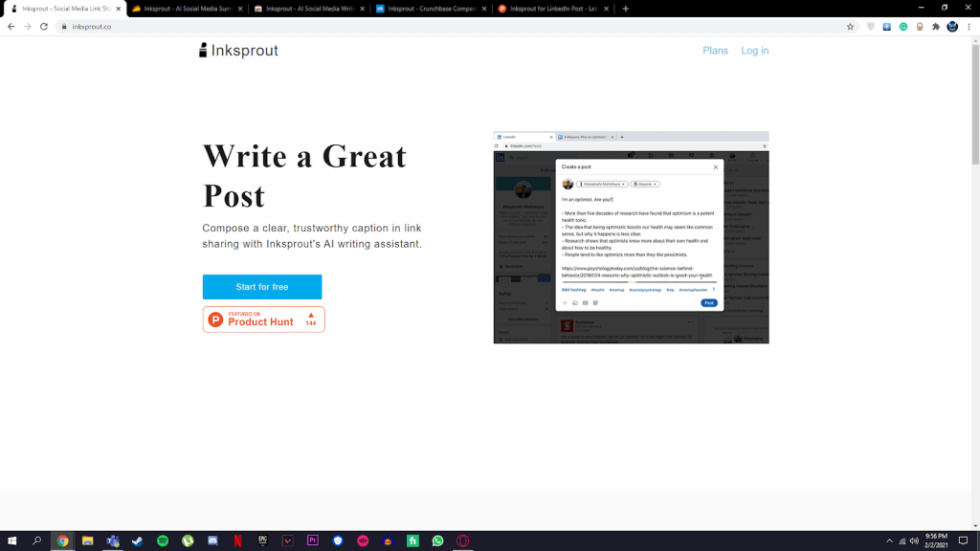Click the Grammarly extension icon
Viewport: 980px width, 551px height.
click(903, 27)
